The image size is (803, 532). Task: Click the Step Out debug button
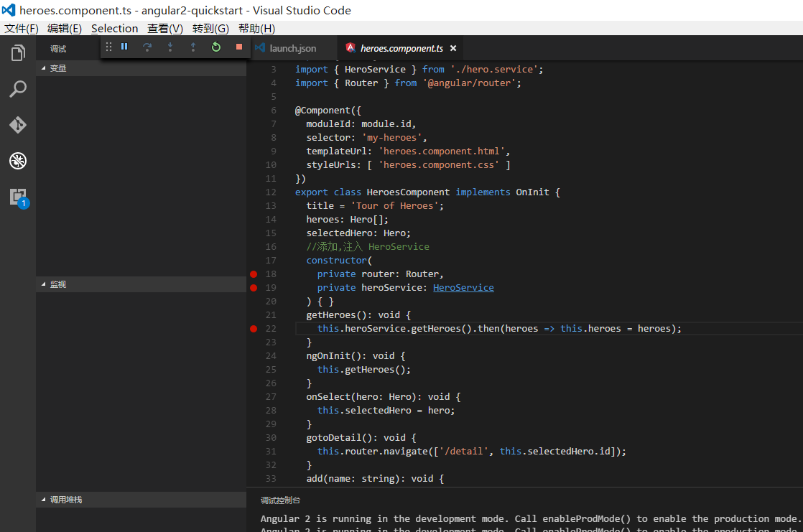pos(193,47)
